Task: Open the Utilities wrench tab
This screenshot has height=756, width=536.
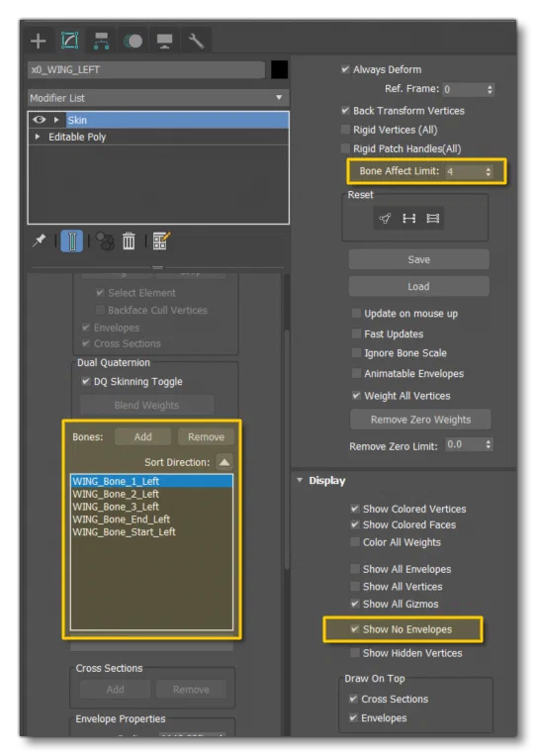Action: tap(196, 41)
